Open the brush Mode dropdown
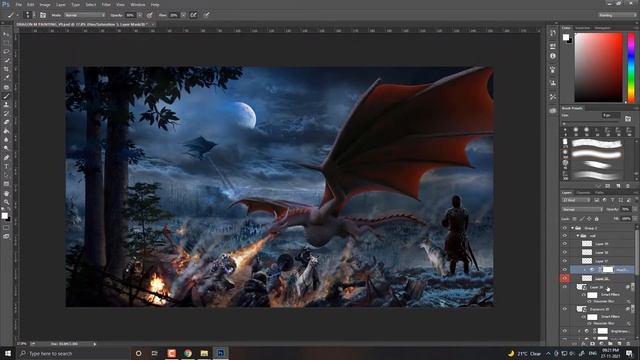Viewport: 640px width, 360px height. (84, 15)
